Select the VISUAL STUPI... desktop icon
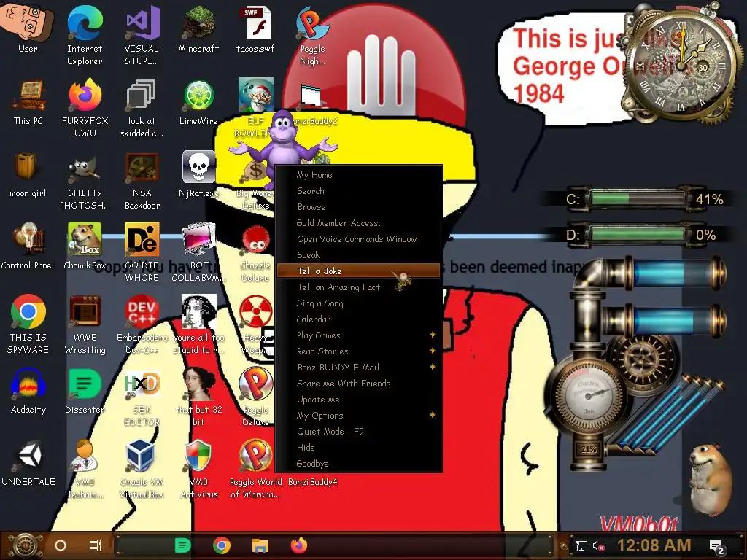This screenshot has width=747, height=560. (x=142, y=34)
